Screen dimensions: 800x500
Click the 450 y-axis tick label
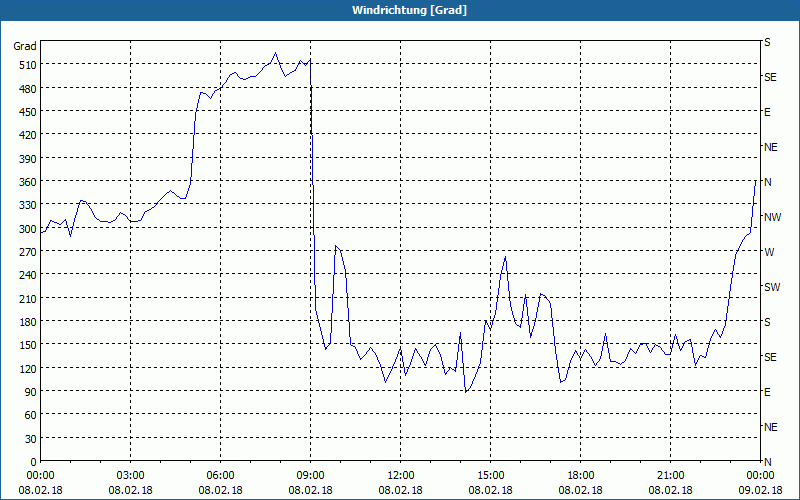28,112
